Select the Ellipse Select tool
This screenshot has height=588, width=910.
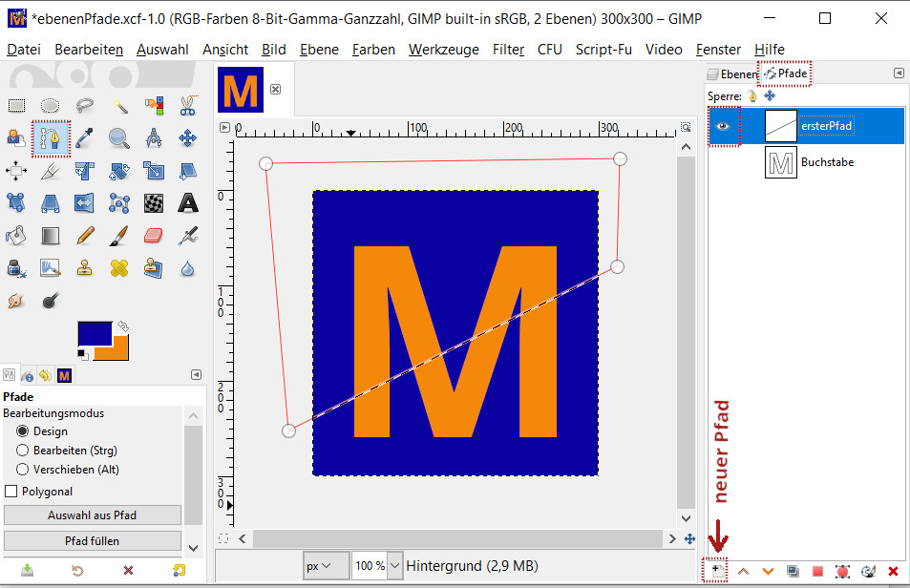(x=50, y=106)
